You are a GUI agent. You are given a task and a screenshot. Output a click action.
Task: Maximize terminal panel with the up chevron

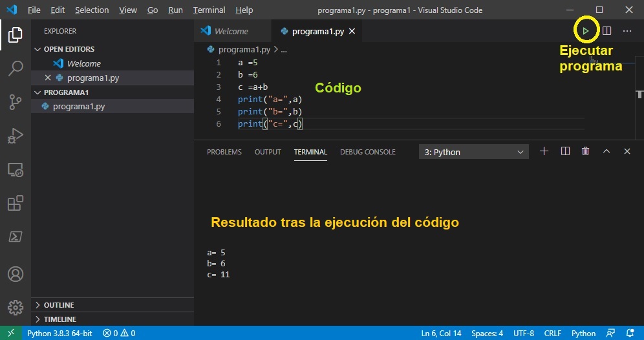(x=606, y=151)
